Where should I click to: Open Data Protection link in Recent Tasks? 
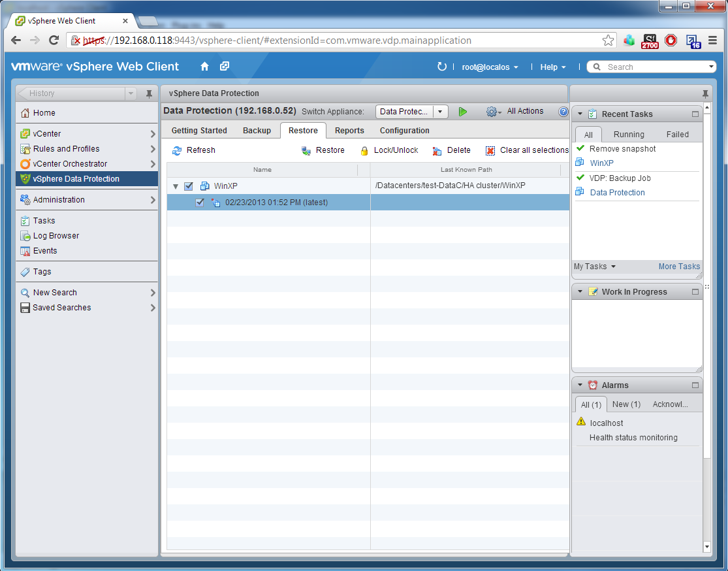click(617, 192)
